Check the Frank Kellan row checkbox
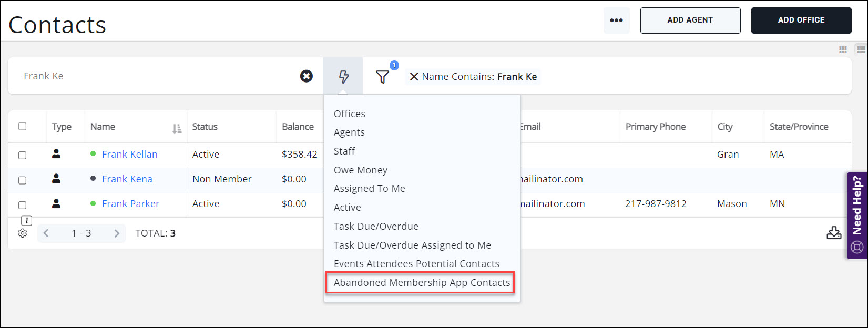Image resolution: width=868 pixels, height=328 pixels. pos(22,155)
